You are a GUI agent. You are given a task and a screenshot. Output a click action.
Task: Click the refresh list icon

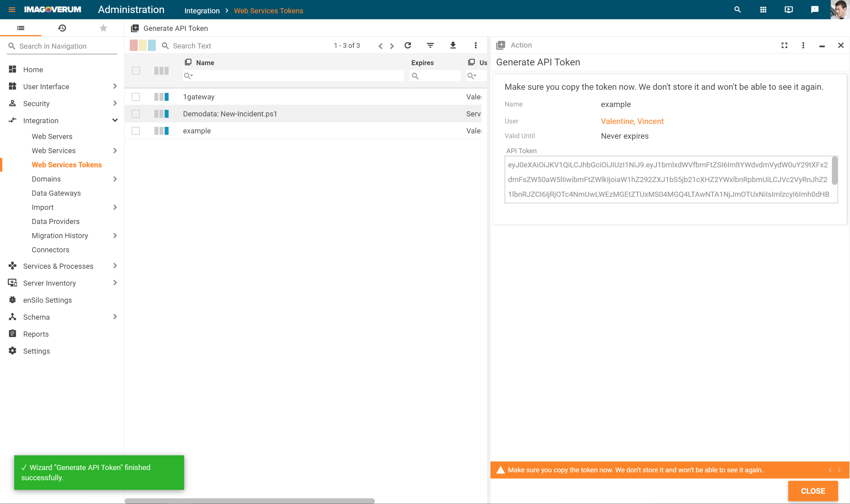(408, 45)
